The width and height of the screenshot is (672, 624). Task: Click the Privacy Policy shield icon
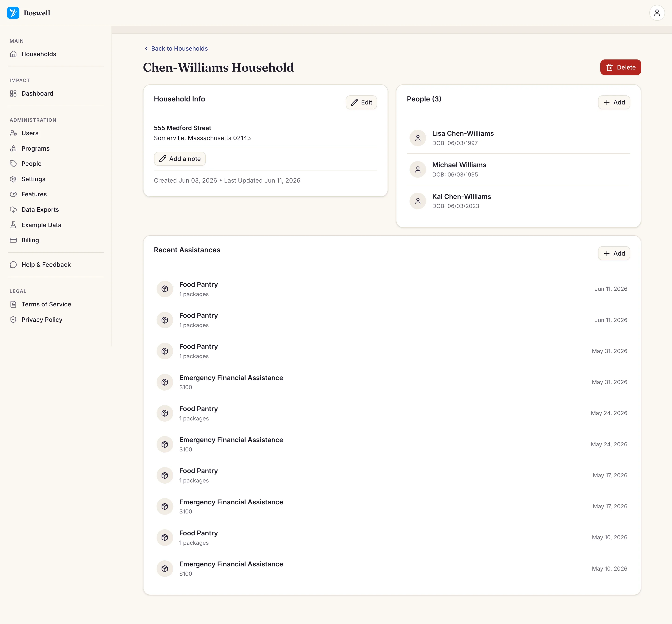(x=13, y=319)
